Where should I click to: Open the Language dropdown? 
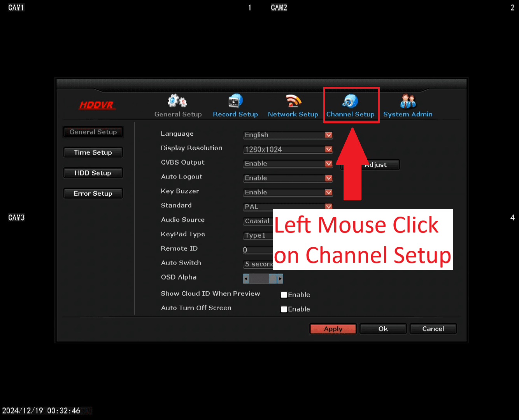pos(288,135)
